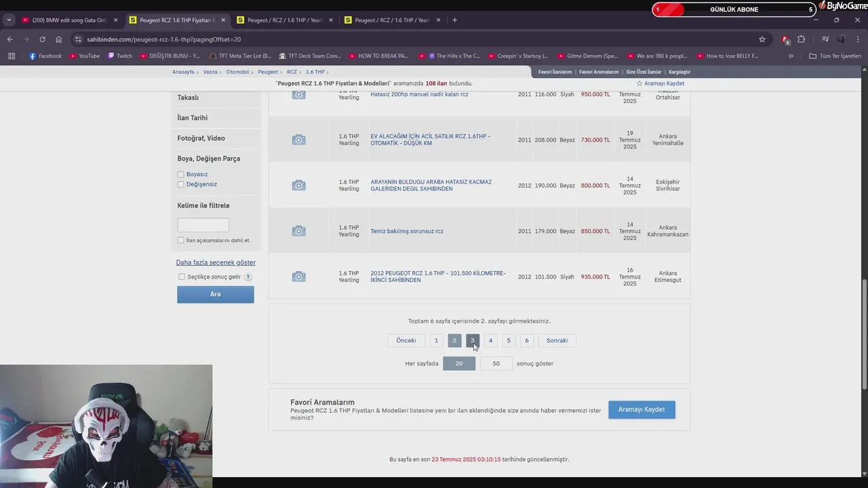The height and width of the screenshot is (488, 868).
Task: Click the star icon Aramayı Kaydet link
Action: pos(660,83)
